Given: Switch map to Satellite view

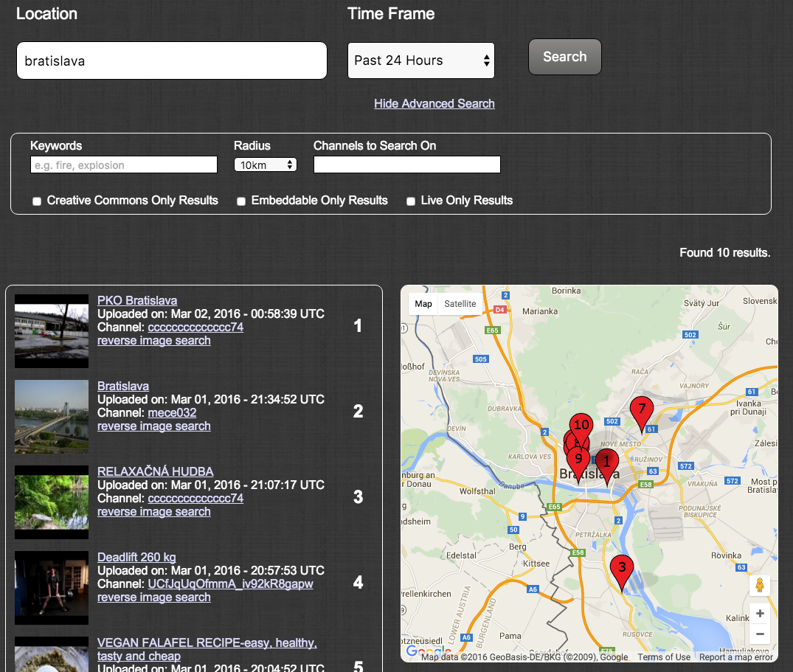Looking at the screenshot, I should click(460, 304).
